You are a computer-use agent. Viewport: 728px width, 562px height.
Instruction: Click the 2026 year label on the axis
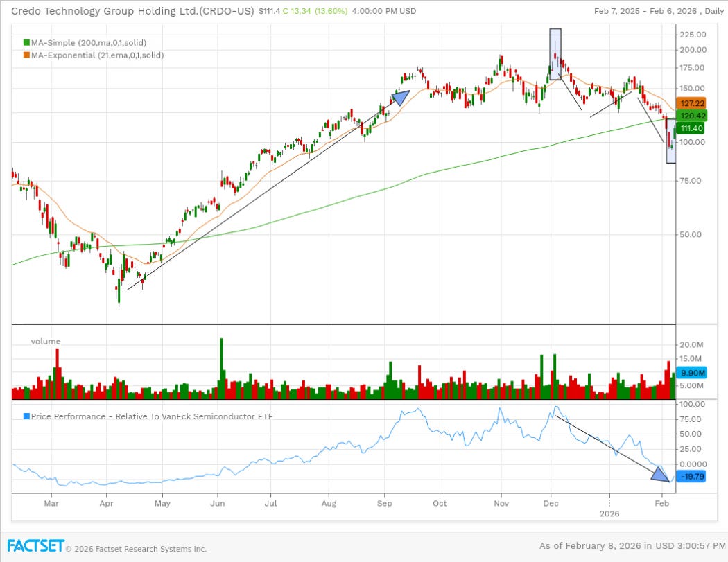click(x=609, y=513)
